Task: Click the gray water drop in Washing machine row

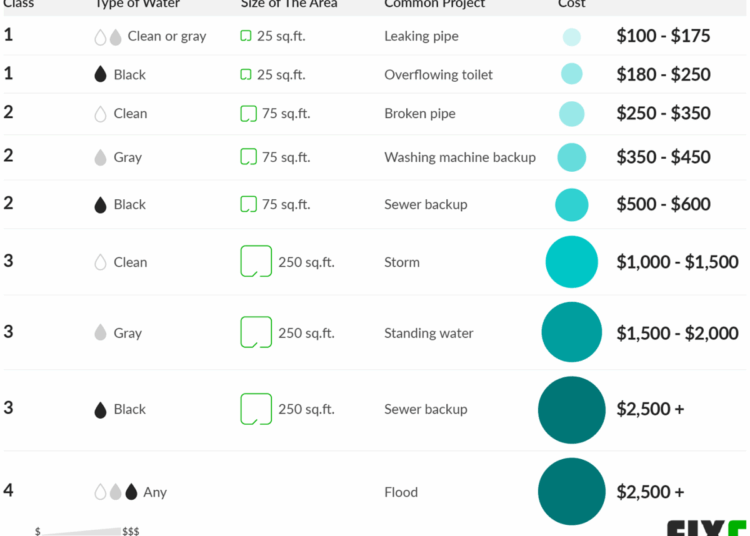Action: [x=100, y=158]
